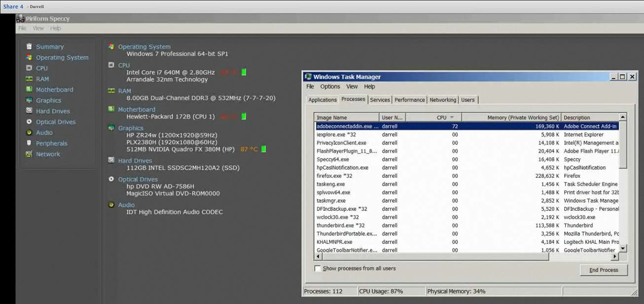The height and width of the screenshot is (304, 644).
Task: Click the Audio speaker icon in the sidebar
Action: pos(29,132)
